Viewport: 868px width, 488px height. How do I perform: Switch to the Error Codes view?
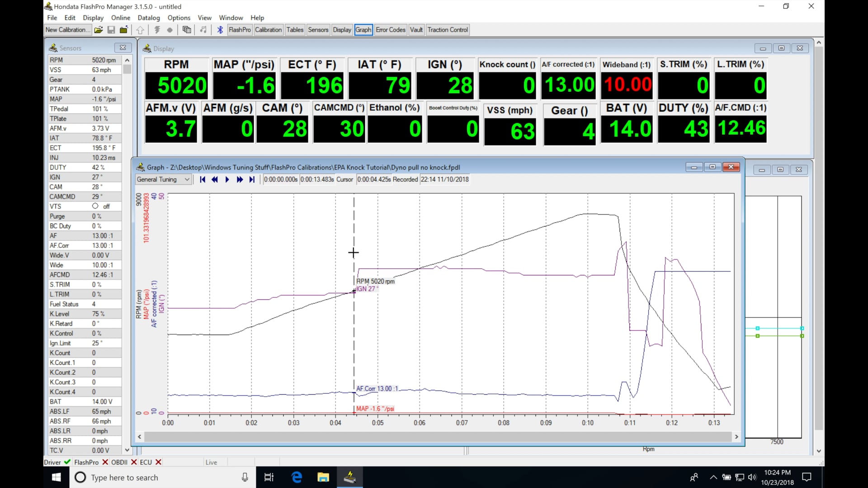coord(390,30)
